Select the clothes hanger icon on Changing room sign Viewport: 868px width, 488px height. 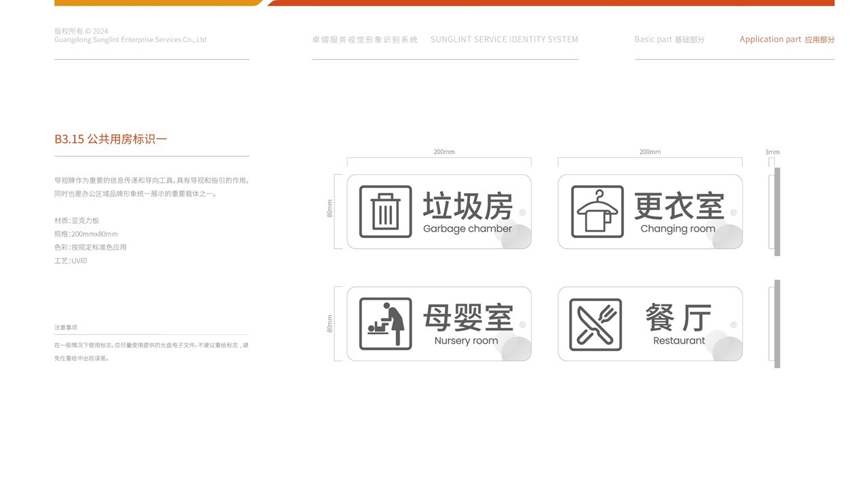click(x=598, y=211)
